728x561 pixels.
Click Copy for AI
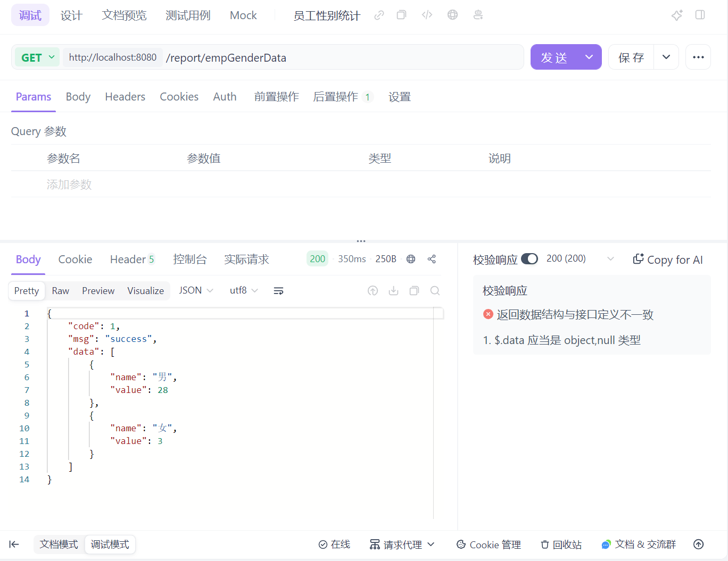(668, 259)
